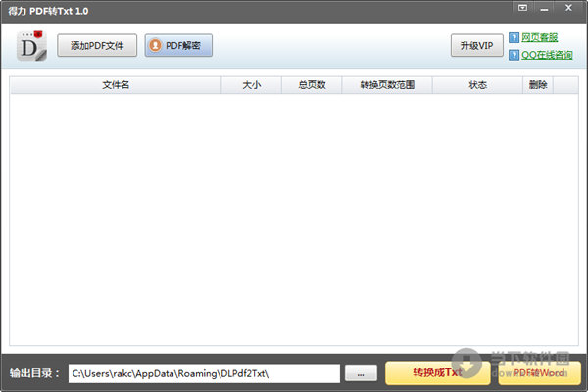Close the 得力 PDF转Txt window
The image size is (588, 392).
pos(568,8)
